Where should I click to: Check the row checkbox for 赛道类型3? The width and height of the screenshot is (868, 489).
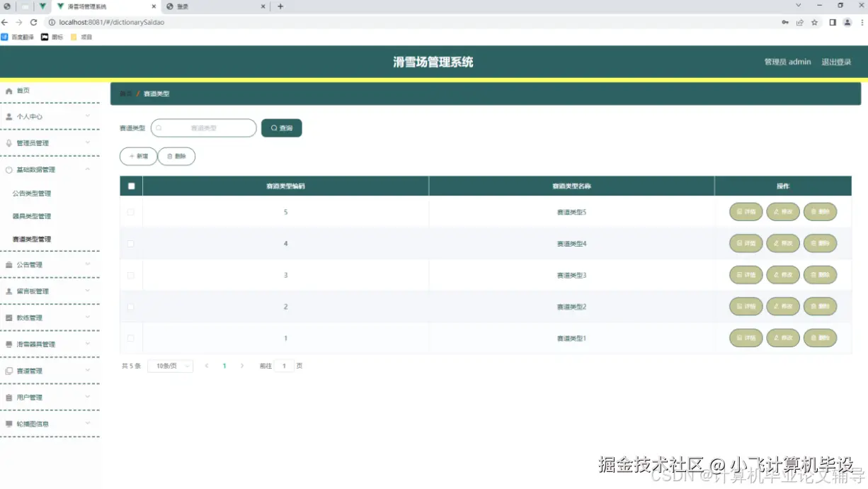(130, 275)
